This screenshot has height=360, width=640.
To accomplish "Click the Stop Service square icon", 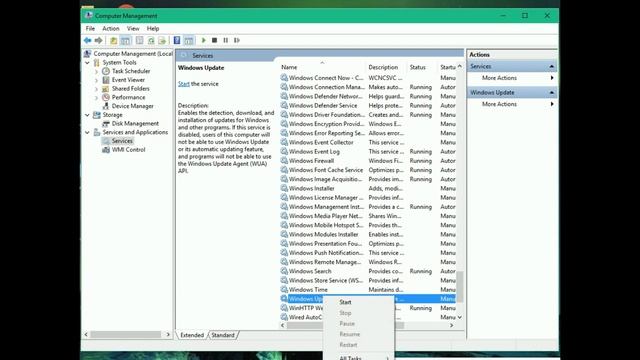I will [x=214, y=40].
